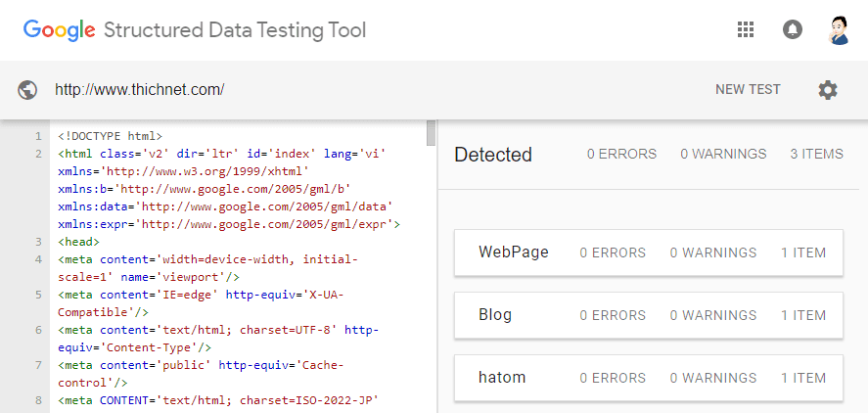Open the account profile avatar

tap(839, 30)
